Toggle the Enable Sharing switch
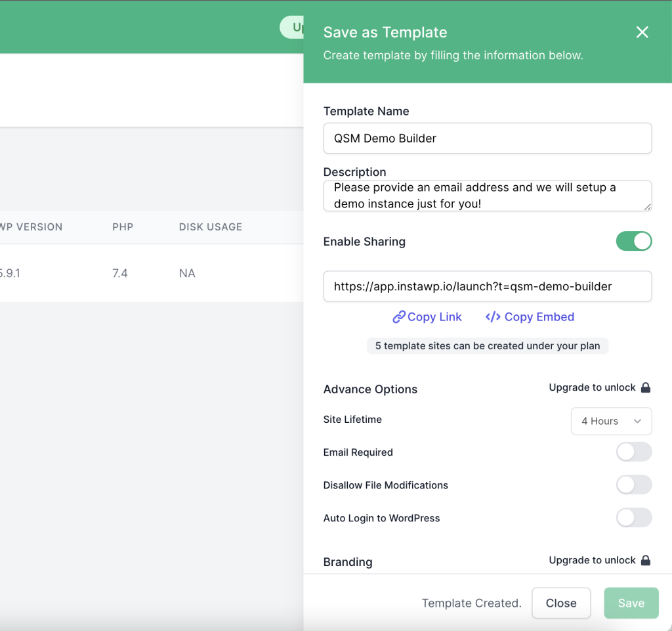This screenshot has height=631, width=672. point(634,242)
